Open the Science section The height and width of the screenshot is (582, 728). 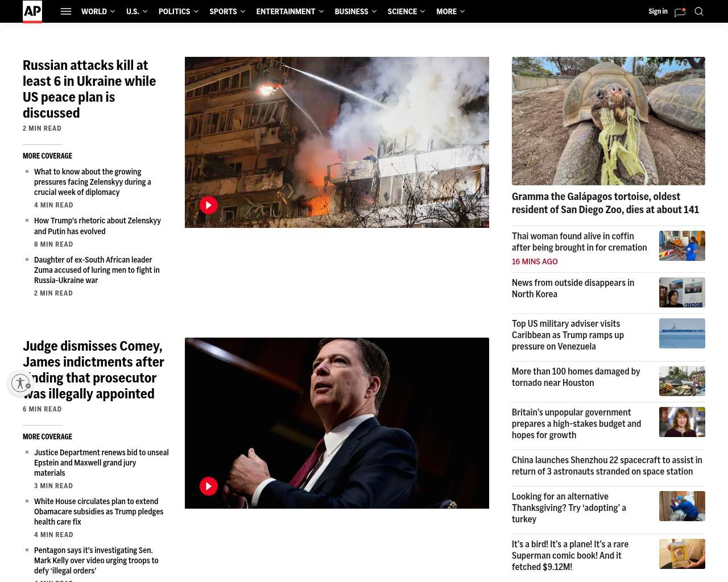tap(402, 11)
